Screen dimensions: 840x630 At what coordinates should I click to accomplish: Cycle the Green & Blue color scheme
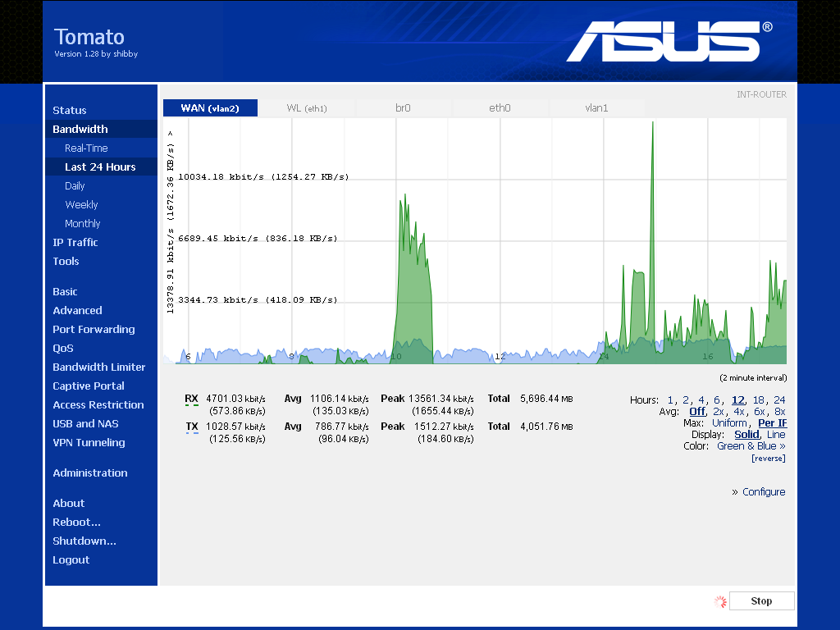pos(751,446)
